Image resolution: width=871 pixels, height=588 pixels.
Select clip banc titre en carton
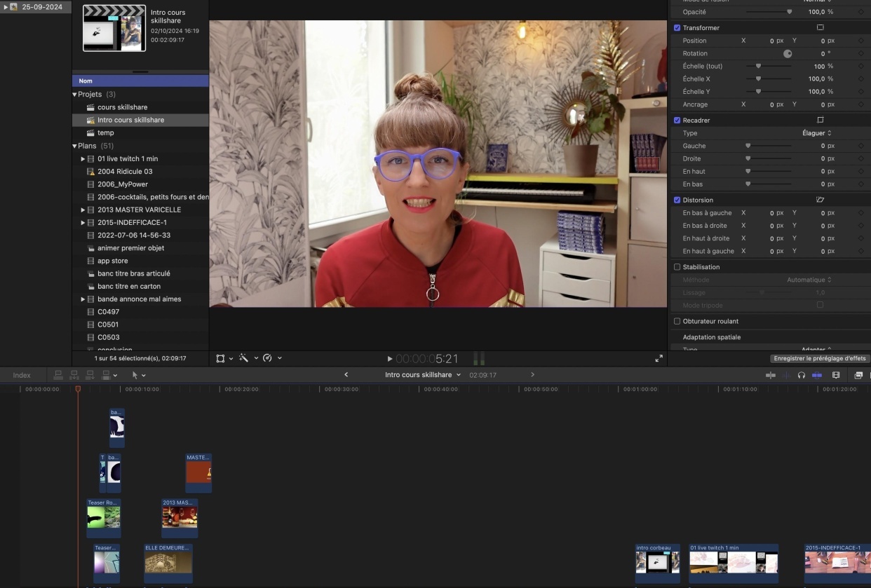coord(129,287)
